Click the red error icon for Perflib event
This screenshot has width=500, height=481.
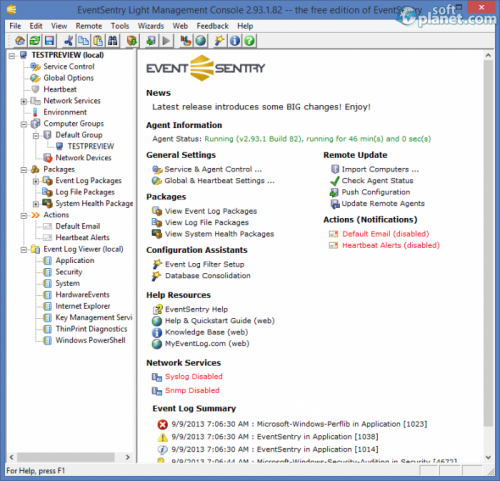[162, 424]
